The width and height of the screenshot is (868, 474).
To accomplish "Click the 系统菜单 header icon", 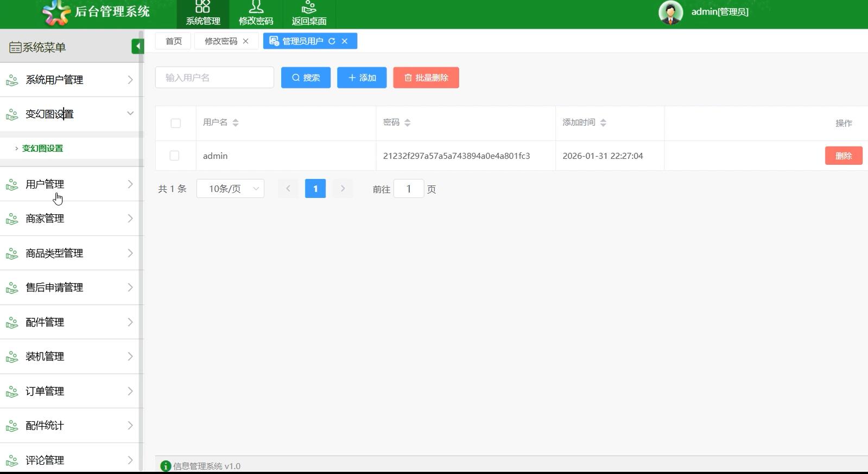I will pos(15,48).
